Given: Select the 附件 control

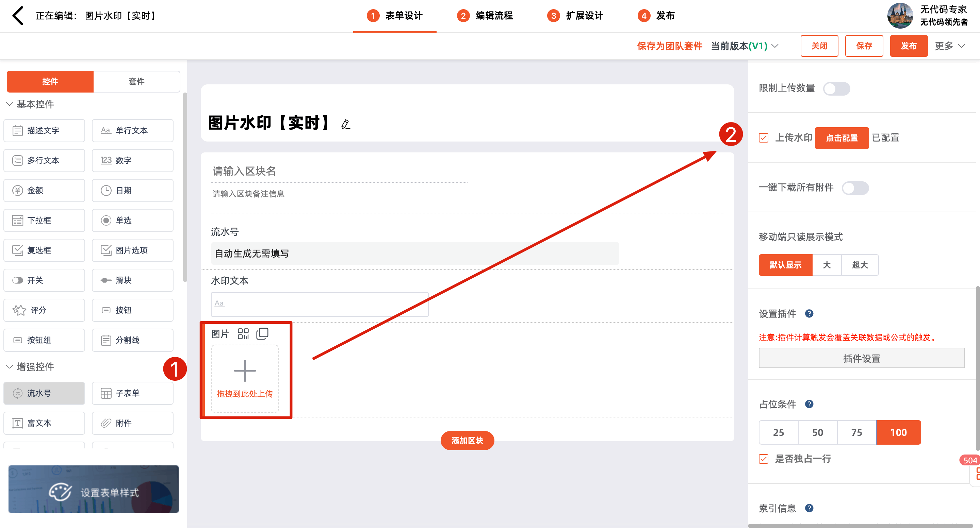Looking at the screenshot, I should pos(132,423).
